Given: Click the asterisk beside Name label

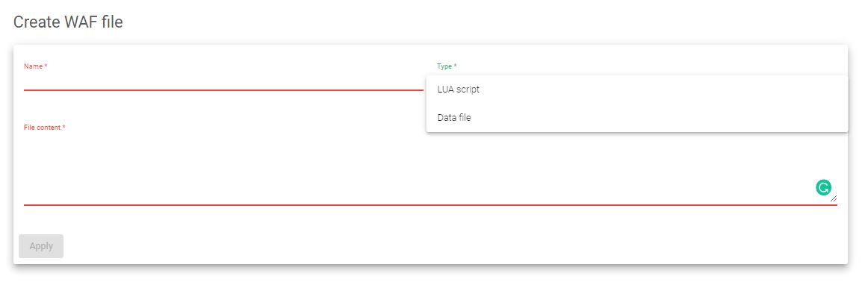Looking at the screenshot, I should click(x=46, y=66).
